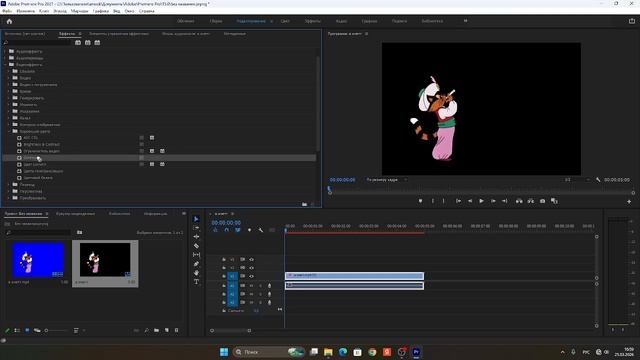Viewport: 640px width, 360px height.
Task: Open Окно menu
Action: [x=129, y=11]
